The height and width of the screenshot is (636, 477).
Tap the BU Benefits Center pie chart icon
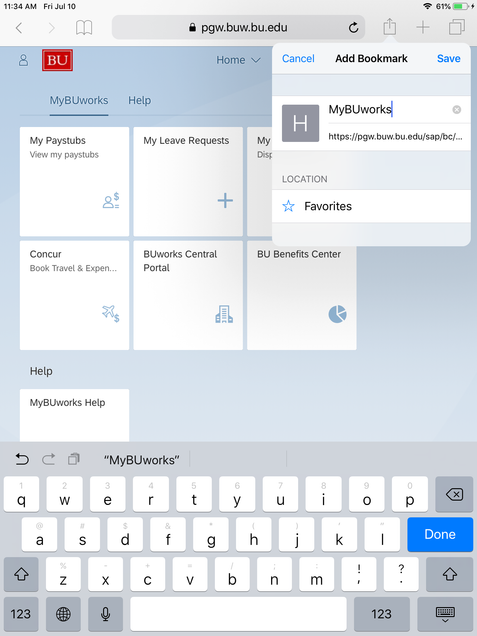pyautogui.click(x=337, y=314)
